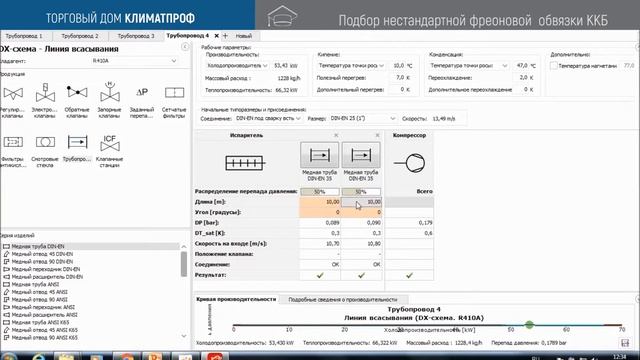Select the Регулир. клапаны product icon
The height and width of the screenshot is (360, 640).
point(13,93)
